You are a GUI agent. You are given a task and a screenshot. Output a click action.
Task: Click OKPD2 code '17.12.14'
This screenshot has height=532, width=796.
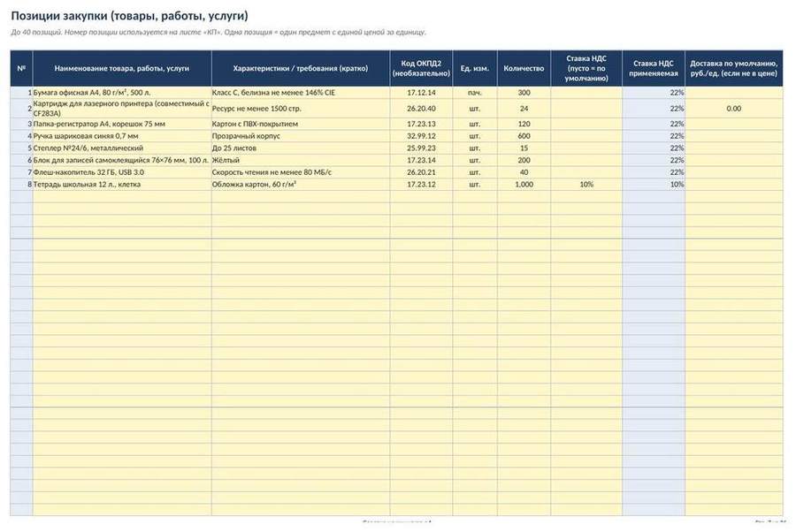pos(421,93)
